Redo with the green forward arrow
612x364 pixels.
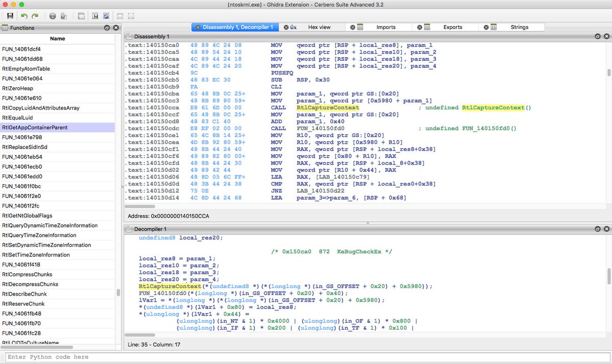click(35, 16)
